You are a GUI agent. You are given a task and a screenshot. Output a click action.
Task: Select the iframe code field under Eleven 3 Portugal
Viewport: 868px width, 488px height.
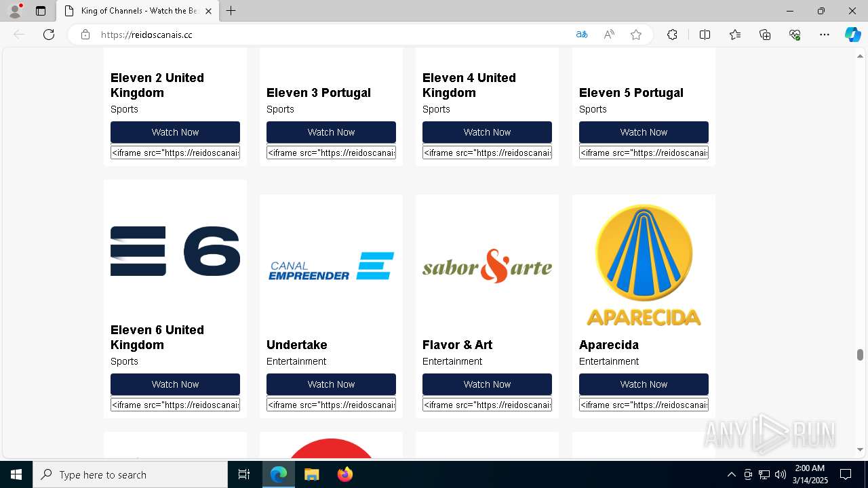coord(331,152)
